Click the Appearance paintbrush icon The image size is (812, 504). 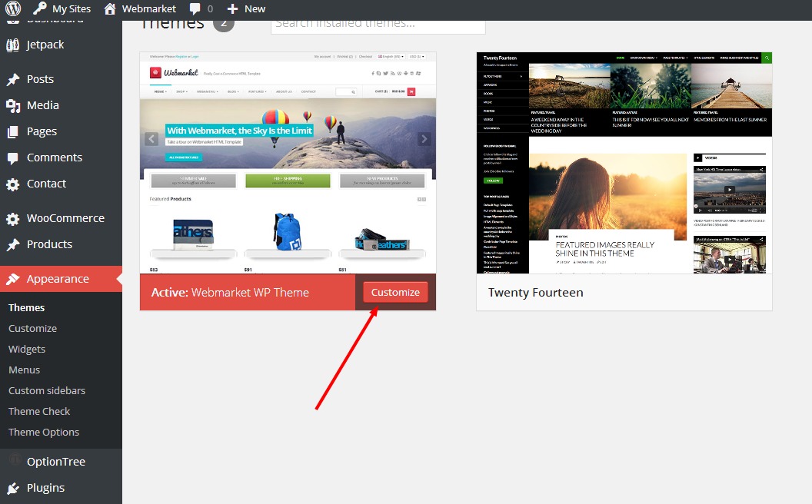coord(13,280)
